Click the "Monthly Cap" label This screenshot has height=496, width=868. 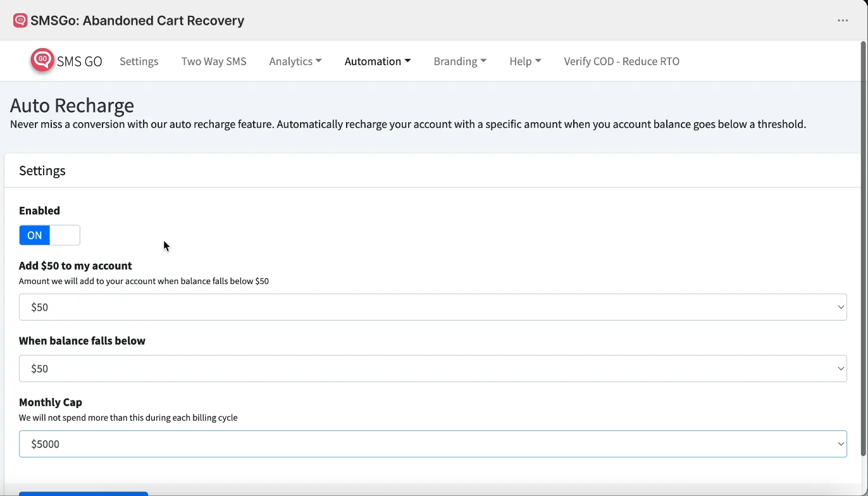coord(51,402)
